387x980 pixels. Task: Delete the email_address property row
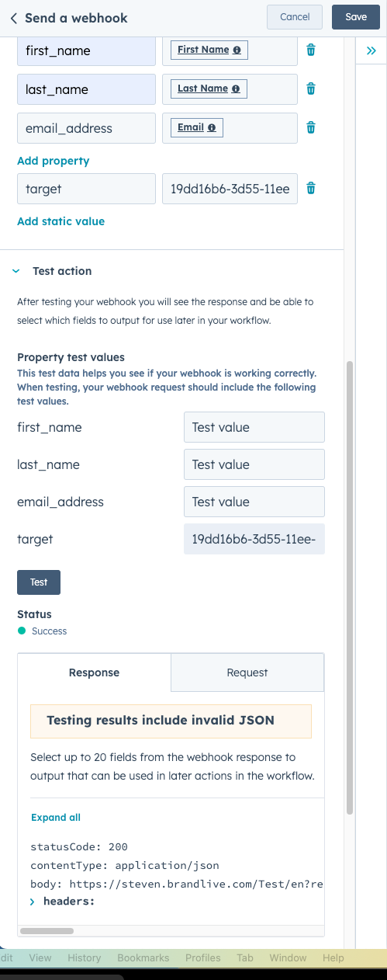pos(311,127)
